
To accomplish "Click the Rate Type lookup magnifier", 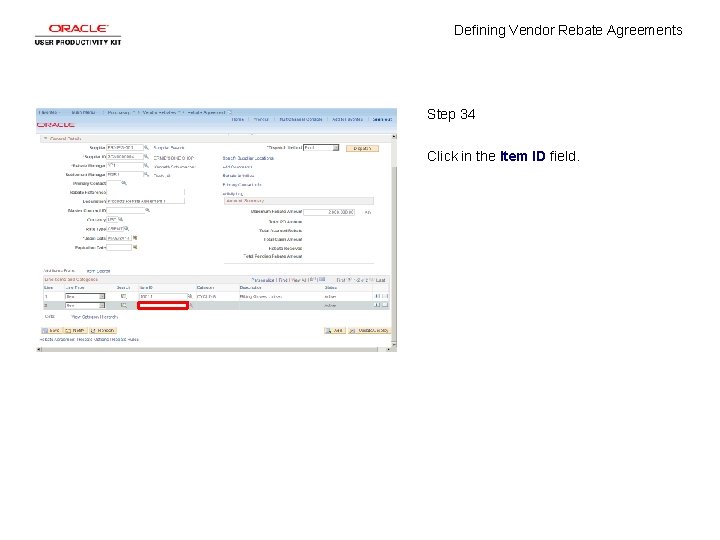I will [x=127, y=229].
